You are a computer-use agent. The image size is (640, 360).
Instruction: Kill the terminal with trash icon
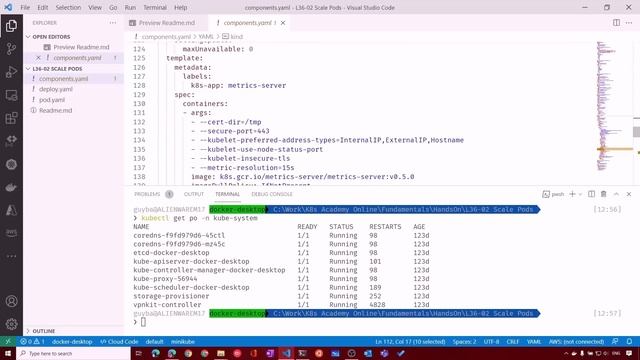604,194
